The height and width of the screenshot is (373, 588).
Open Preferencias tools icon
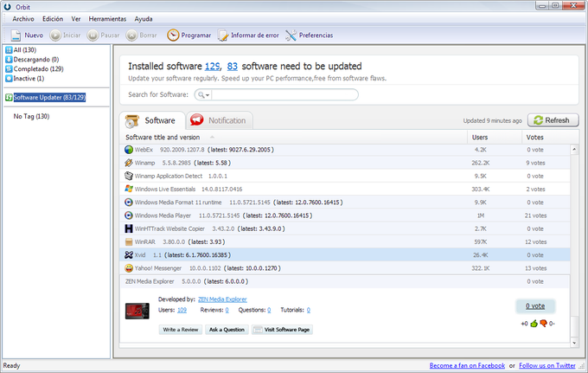pyautogui.click(x=291, y=35)
